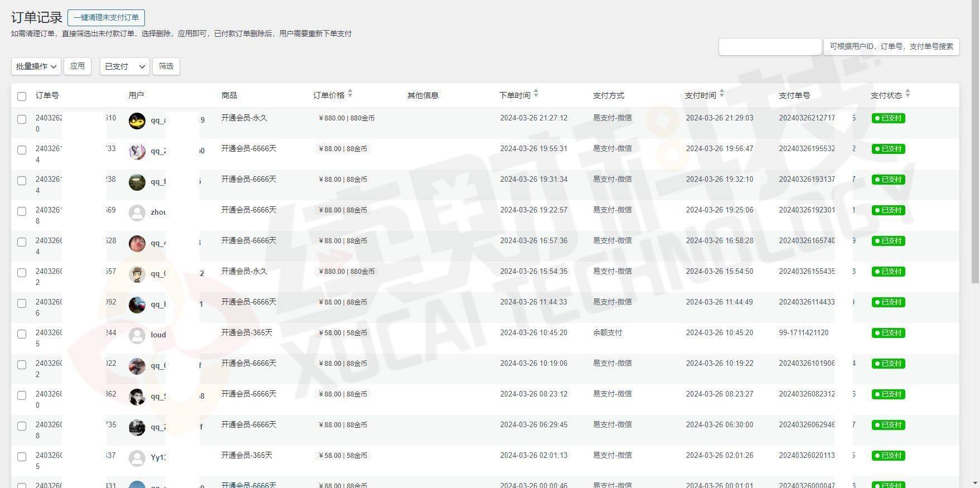This screenshot has width=980, height=488.
Task: Open the 批量操作 bulk action dropdown
Action: coord(36,66)
